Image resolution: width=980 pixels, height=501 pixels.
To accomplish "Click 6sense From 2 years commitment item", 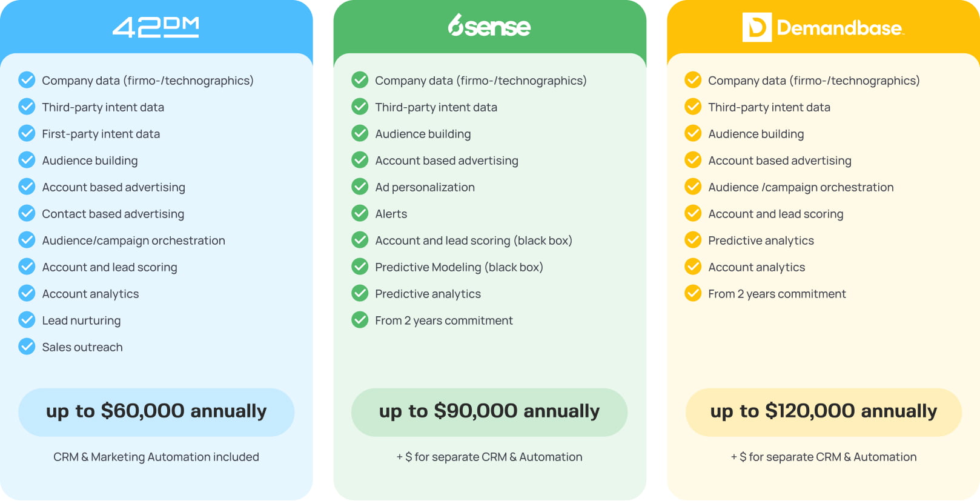I will (x=444, y=320).
